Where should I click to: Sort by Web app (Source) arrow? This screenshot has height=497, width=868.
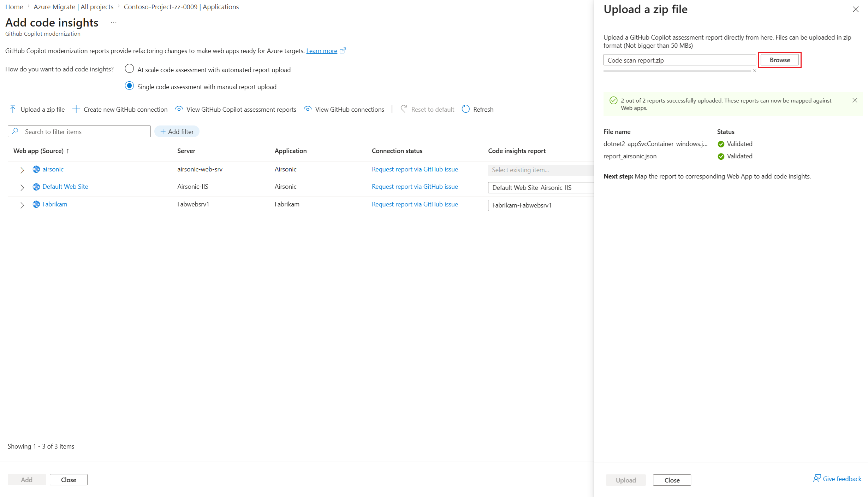(x=68, y=151)
